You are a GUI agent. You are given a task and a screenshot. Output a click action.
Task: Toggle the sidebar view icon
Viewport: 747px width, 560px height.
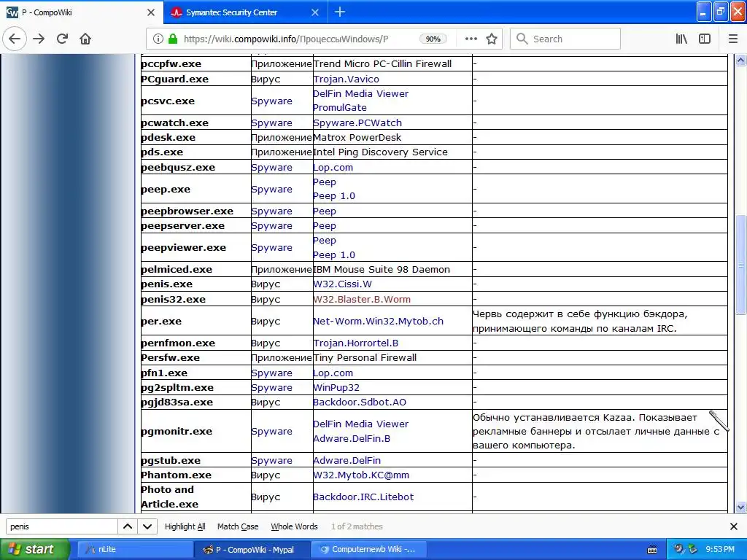(705, 39)
